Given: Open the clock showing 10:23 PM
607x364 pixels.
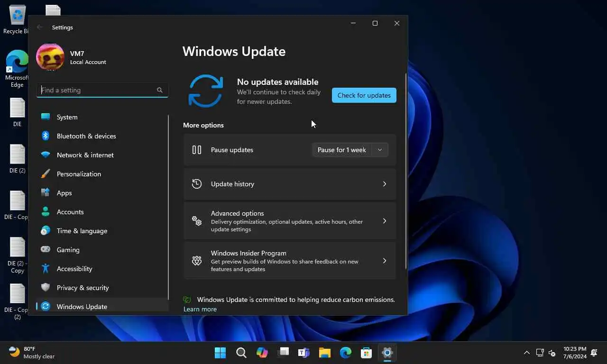Looking at the screenshot, I should pos(575,353).
